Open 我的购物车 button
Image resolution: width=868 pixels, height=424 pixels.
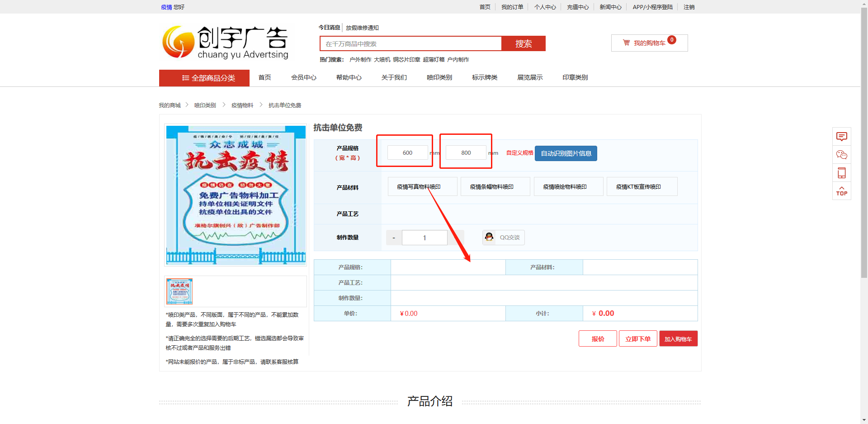[x=649, y=43]
